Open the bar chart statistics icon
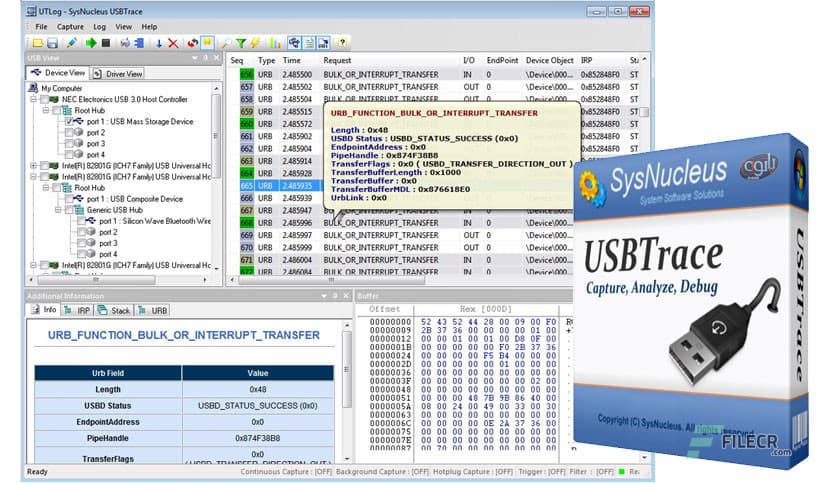This screenshot has height=484, width=836. (x=275, y=43)
